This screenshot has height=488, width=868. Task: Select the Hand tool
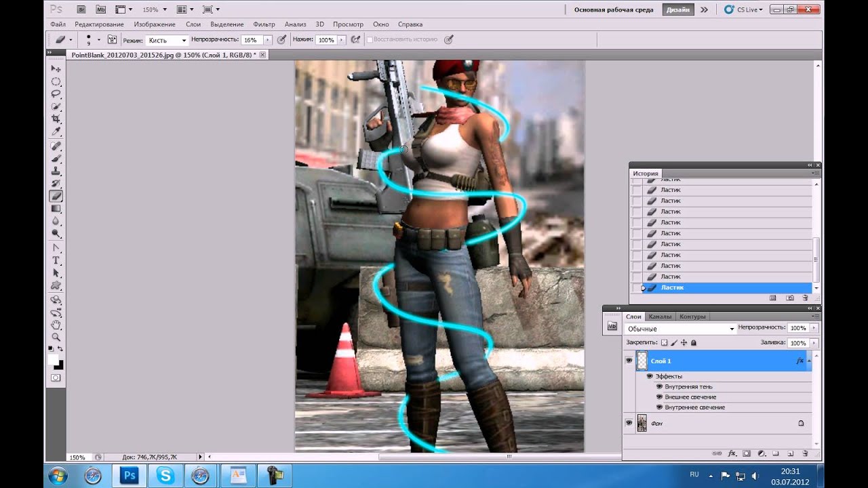(x=56, y=325)
